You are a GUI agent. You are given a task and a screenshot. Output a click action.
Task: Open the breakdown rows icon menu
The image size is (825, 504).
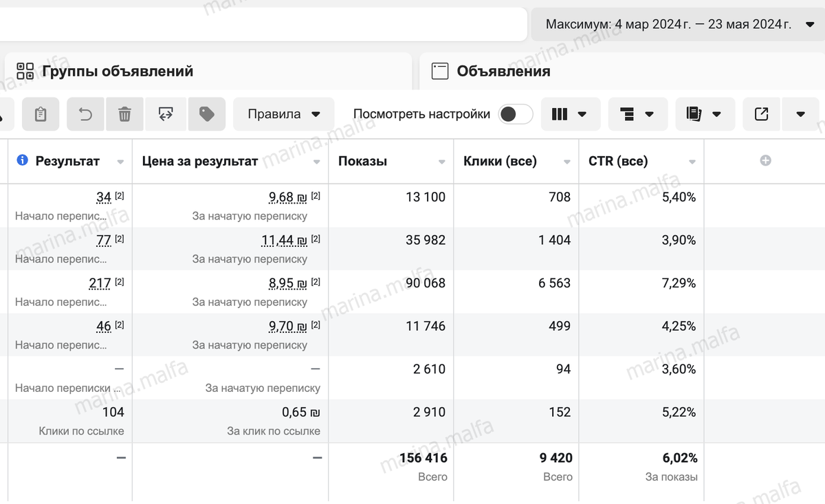(x=638, y=114)
